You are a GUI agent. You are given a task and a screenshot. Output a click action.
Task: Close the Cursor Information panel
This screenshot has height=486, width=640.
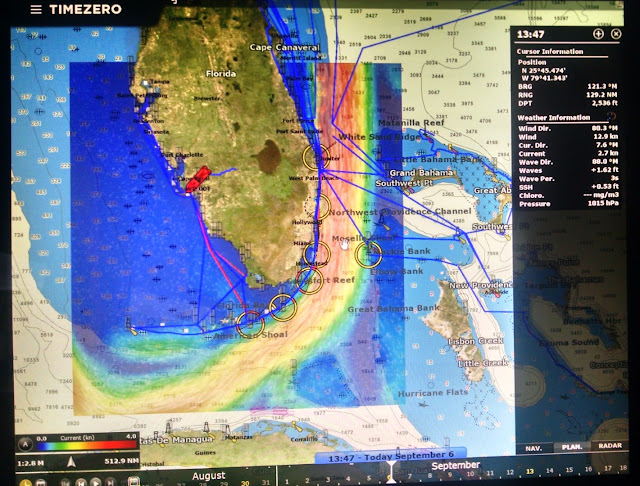[x=616, y=34]
